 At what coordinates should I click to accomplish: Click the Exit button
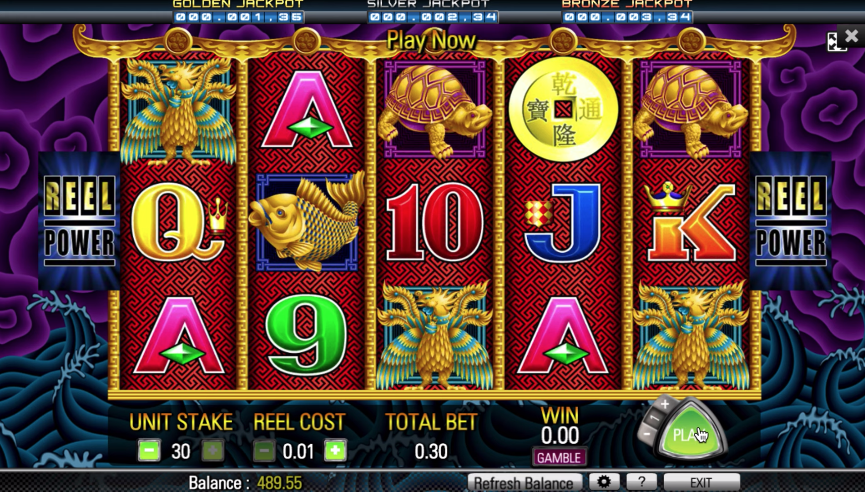(x=701, y=482)
